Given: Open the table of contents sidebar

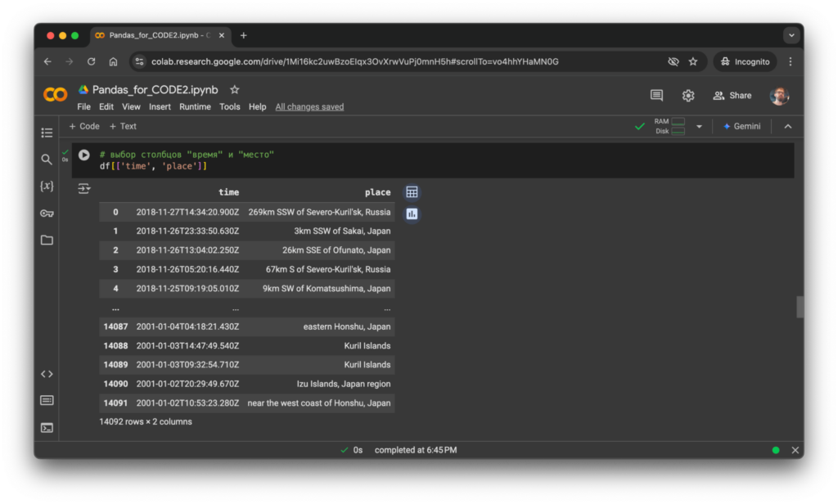Looking at the screenshot, I should pos(47,132).
